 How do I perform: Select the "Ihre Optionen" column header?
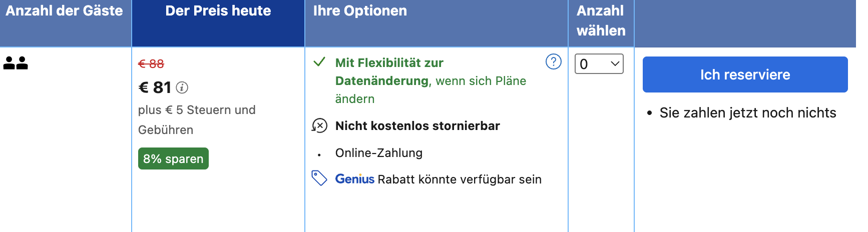(x=360, y=11)
